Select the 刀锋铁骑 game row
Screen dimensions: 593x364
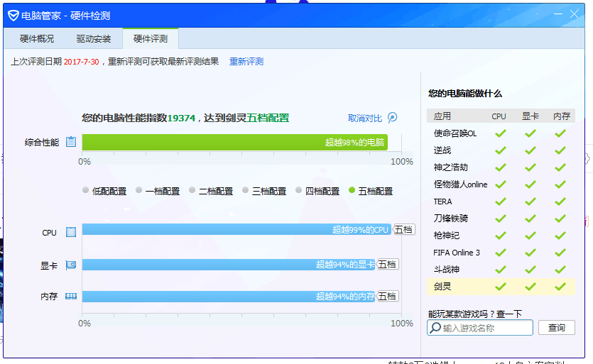pyautogui.click(x=501, y=218)
